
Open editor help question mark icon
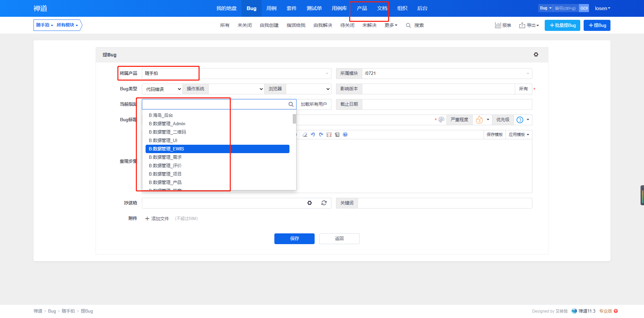pos(345,135)
